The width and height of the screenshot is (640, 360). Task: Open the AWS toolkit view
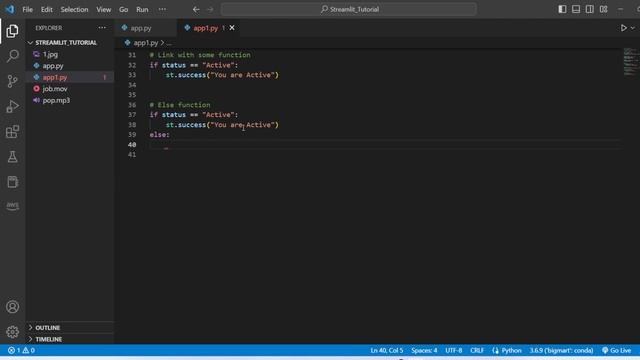pos(12,206)
